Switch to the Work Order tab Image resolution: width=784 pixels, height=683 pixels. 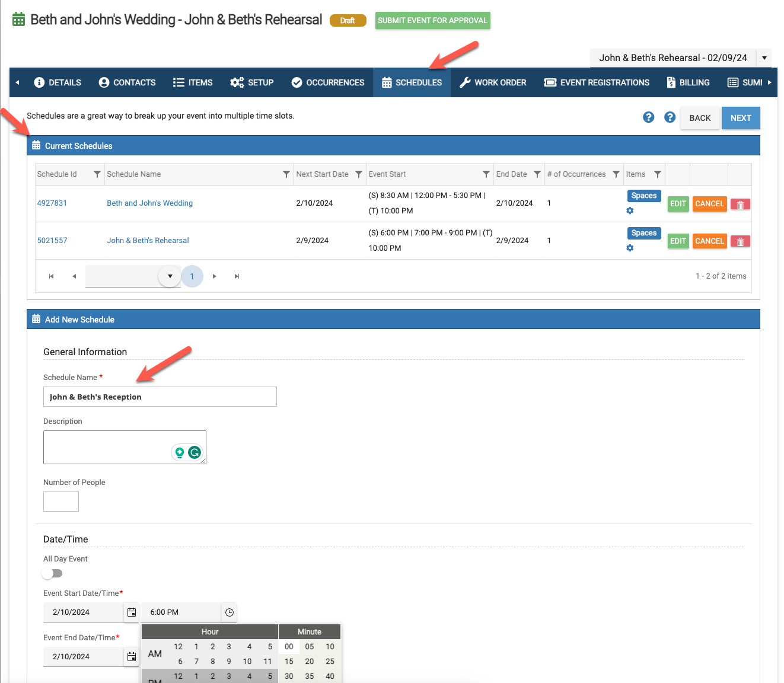coord(493,82)
